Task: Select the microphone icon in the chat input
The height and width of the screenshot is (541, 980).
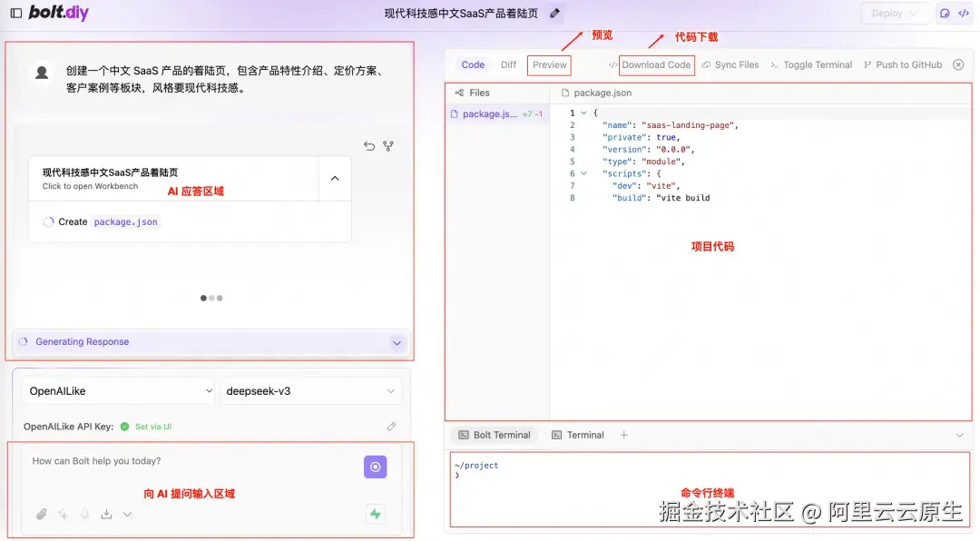Action: click(x=84, y=514)
